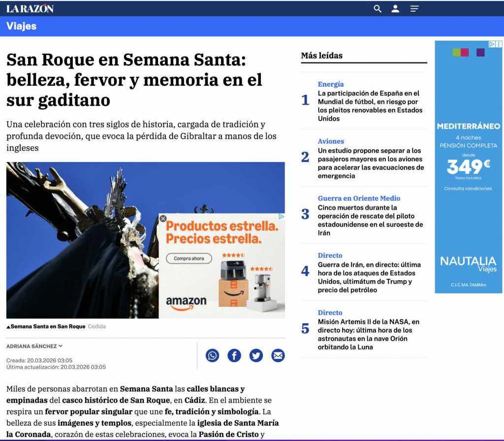
Task: Share article on Facebook icon
Action: [x=234, y=355]
